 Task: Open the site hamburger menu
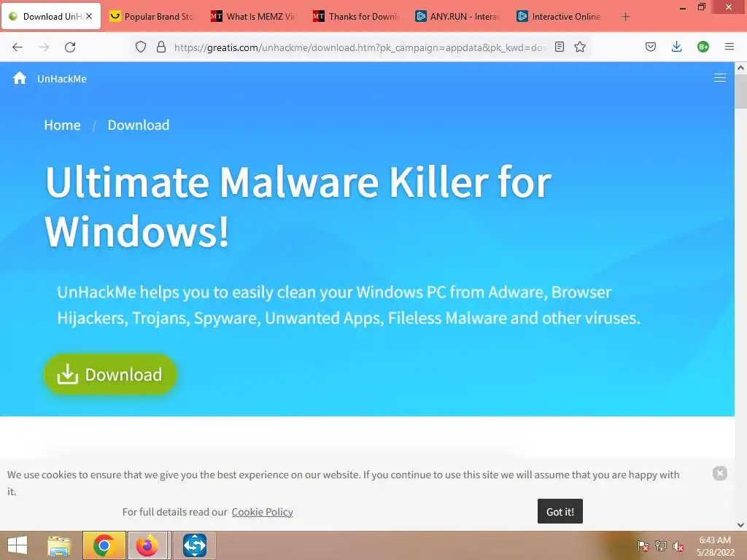point(720,78)
